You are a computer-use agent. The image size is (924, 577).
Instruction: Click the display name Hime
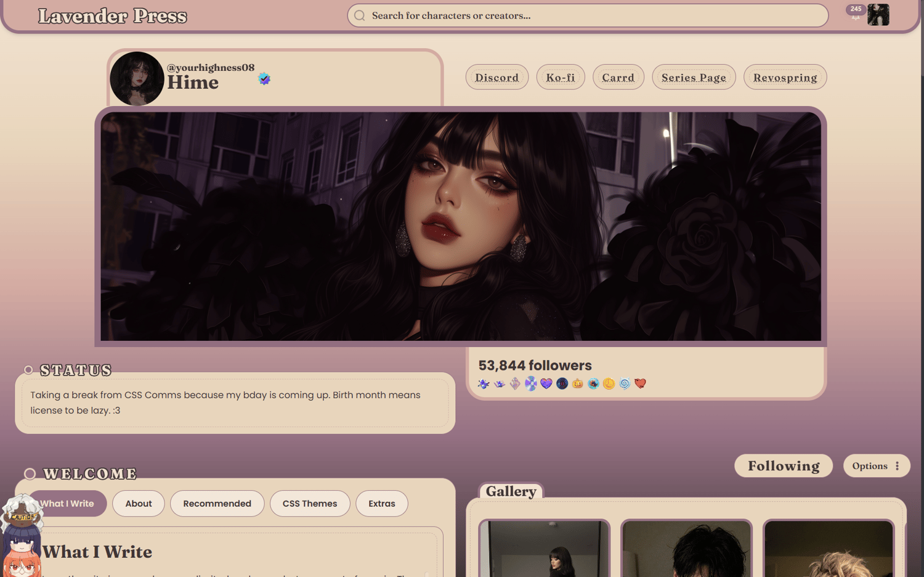pyautogui.click(x=193, y=83)
